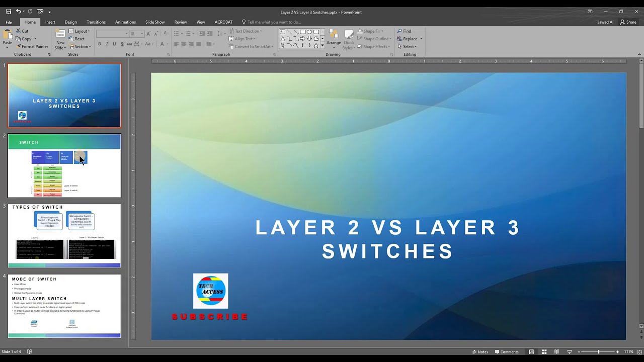
Task: Switch to Reading View icon
Action: tap(556, 351)
